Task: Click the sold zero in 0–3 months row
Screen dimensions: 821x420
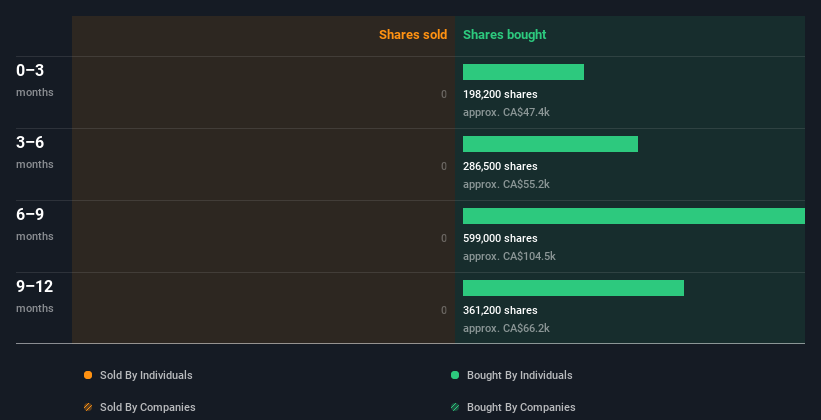Action: (x=444, y=94)
